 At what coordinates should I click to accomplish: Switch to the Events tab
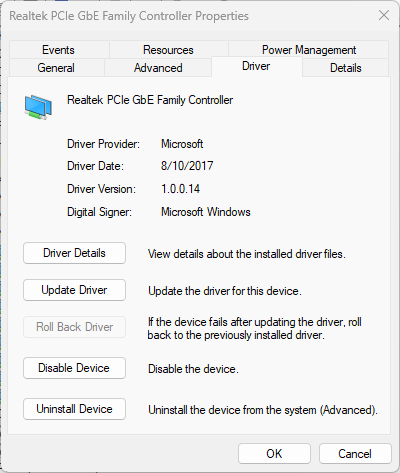coord(58,50)
